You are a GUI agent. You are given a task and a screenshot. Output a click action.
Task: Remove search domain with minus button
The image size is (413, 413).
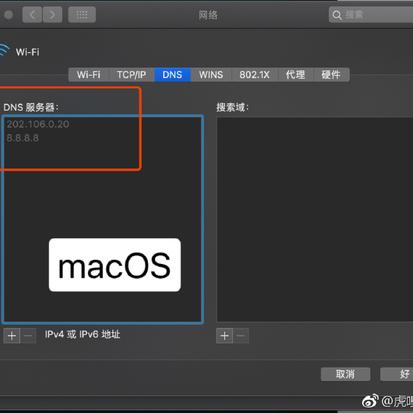pyautogui.click(x=241, y=336)
